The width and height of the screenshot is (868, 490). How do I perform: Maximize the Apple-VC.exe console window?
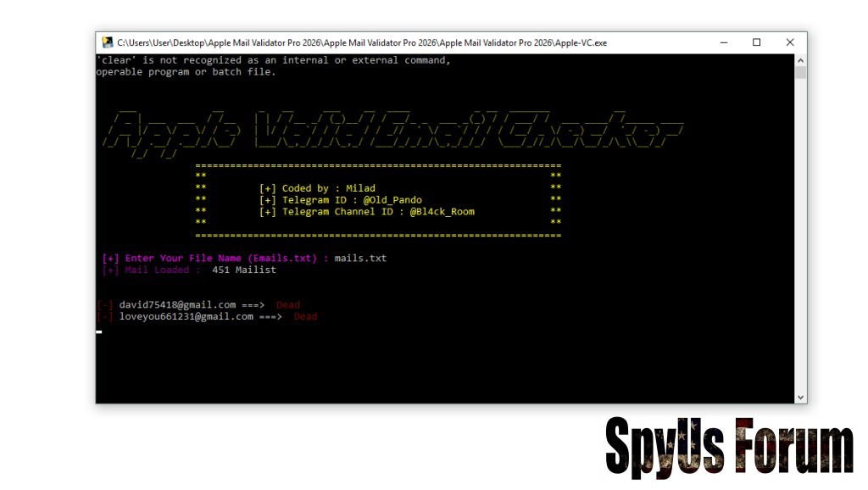[757, 42]
